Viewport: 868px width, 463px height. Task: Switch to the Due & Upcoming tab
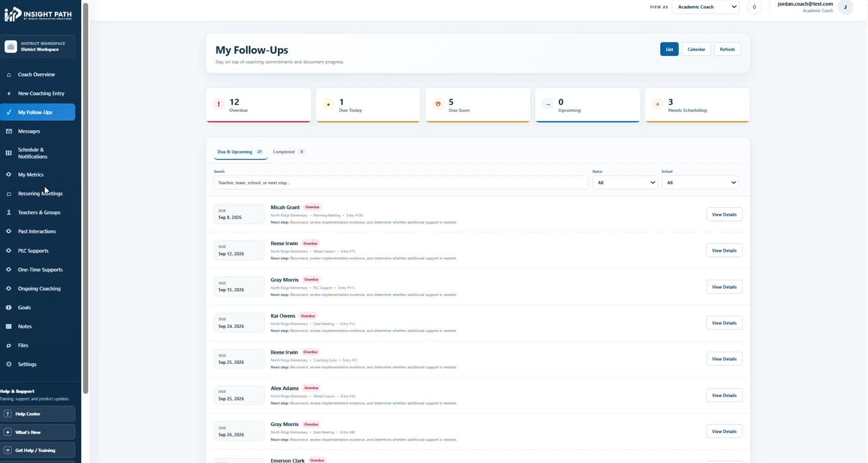coord(240,152)
